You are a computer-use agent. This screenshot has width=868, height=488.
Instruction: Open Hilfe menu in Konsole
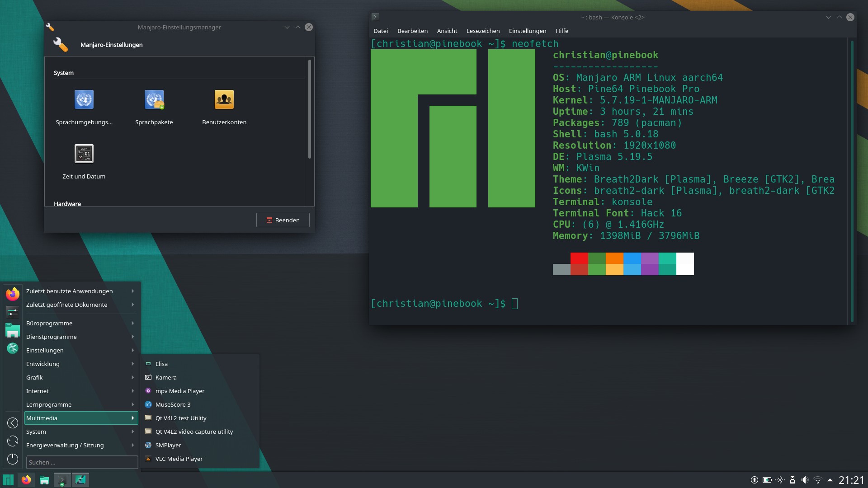click(x=562, y=31)
